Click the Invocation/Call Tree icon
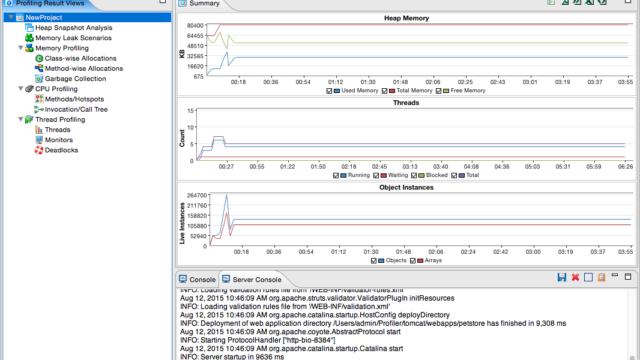Viewport: 640px width, 360px height. click(39, 109)
